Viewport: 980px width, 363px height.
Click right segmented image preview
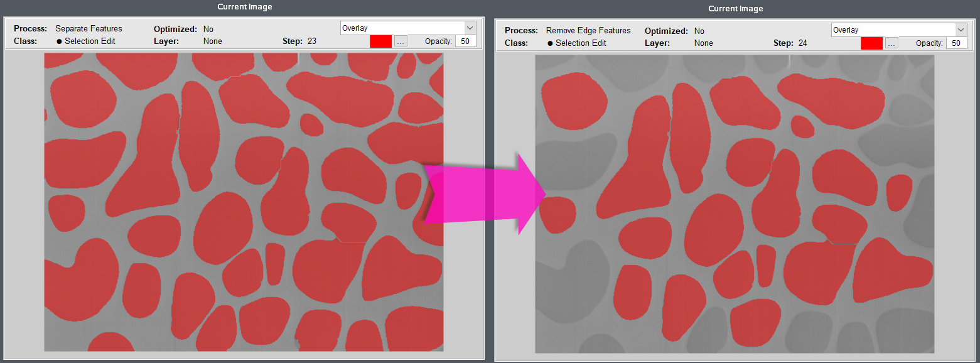[735, 203]
